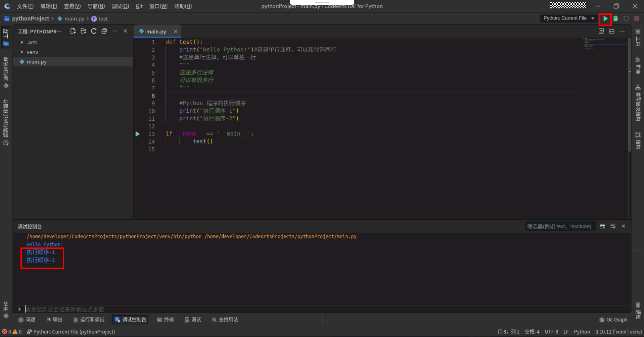Switch to the 终端 tab
The height and width of the screenshot is (337, 644).
165,320
